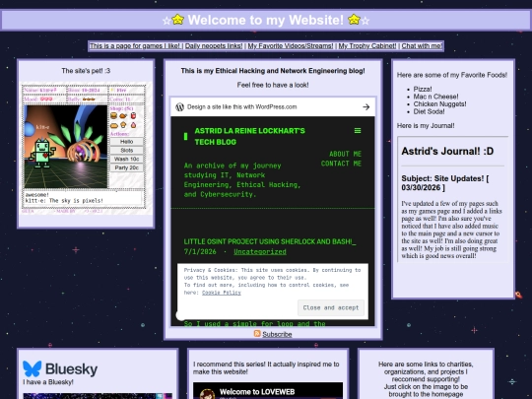Viewport: 532px width, 399px height.
Task: Click 'Feel free to have a look!' text
Action: pos(273,85)
